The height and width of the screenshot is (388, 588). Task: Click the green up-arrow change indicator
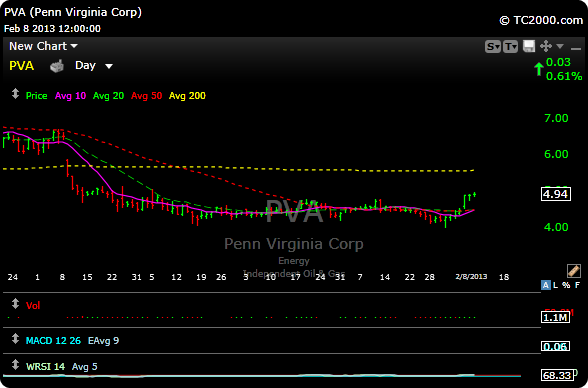(539, 69)
